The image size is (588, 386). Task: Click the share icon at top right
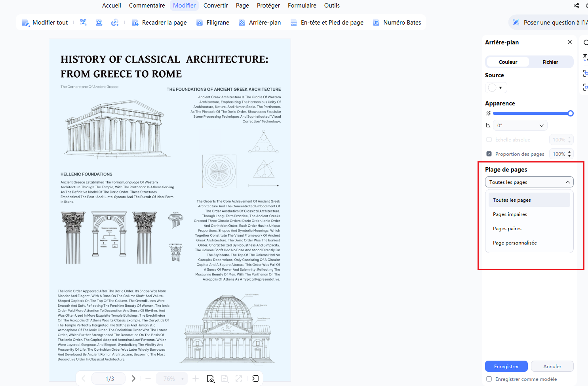click(577, 6)
